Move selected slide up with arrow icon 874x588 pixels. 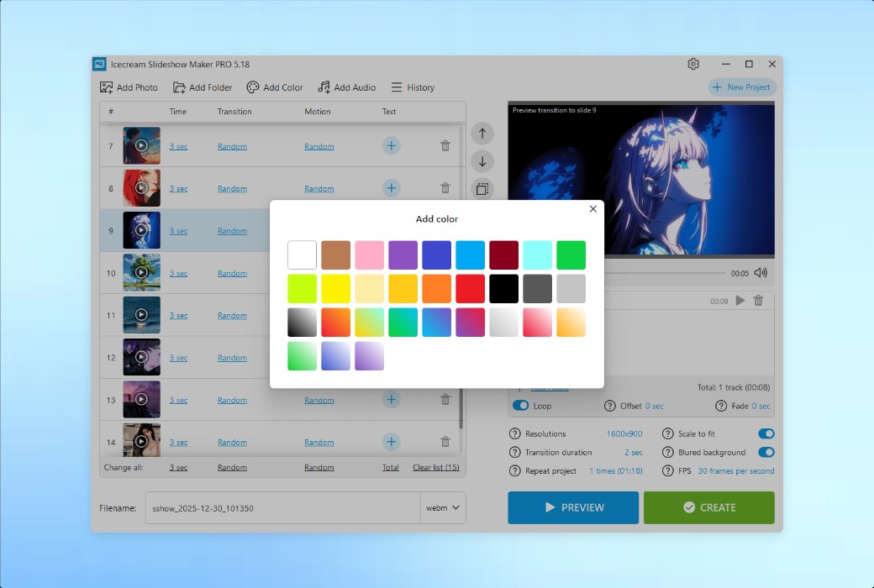pyautogui.click(x=482, y=133)
